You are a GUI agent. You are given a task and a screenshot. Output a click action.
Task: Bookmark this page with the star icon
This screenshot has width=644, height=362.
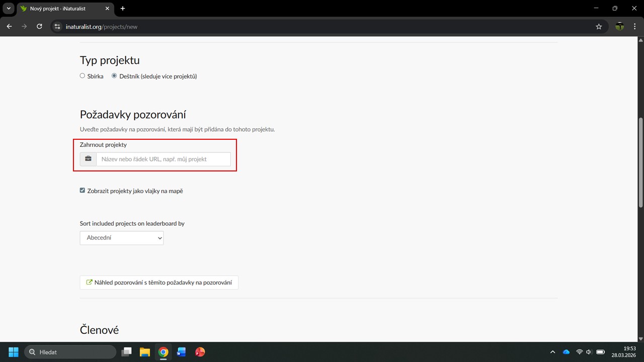599,27
